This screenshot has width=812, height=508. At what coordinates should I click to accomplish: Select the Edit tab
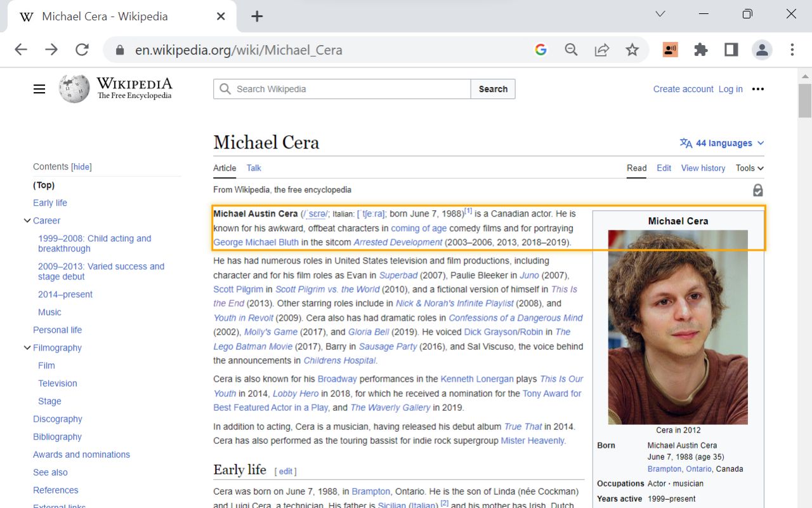(664, 168)
